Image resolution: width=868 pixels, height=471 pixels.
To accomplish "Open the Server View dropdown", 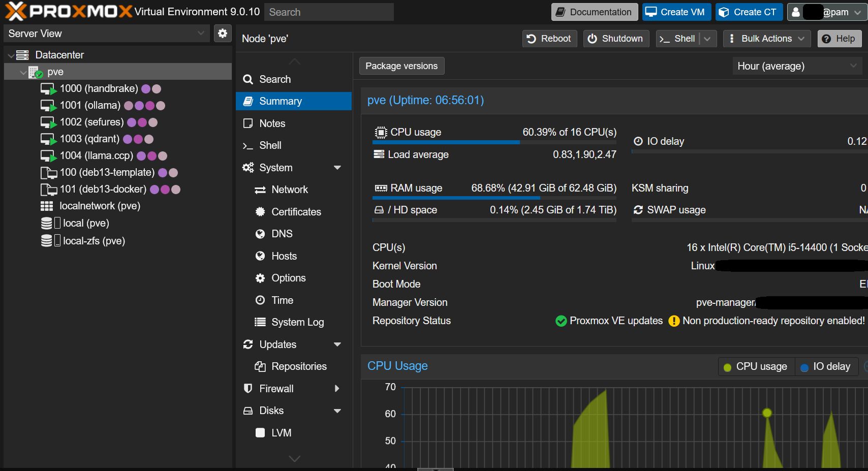I will click(106, 34).
